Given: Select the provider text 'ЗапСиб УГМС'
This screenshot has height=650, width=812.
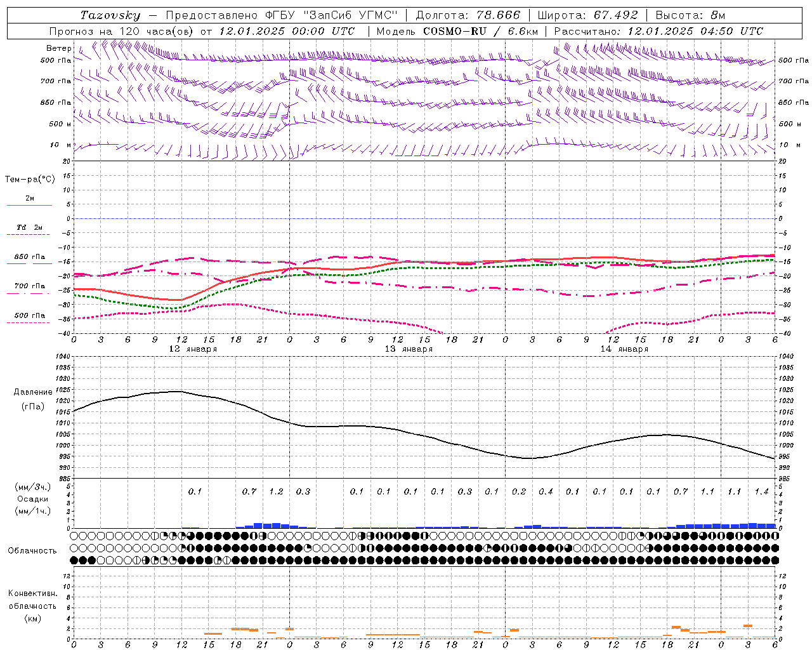Looking at the screenshot, I should (351, 15).
